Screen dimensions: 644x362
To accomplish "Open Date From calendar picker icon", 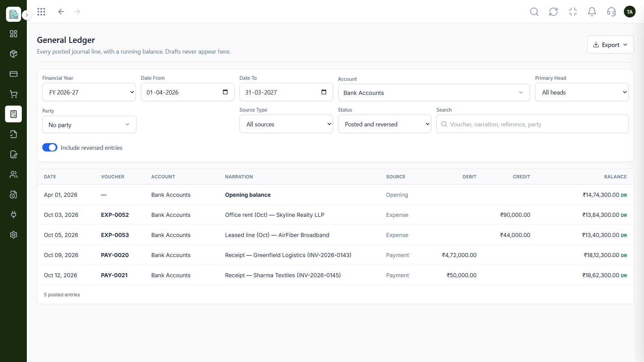I will (225, 92).
